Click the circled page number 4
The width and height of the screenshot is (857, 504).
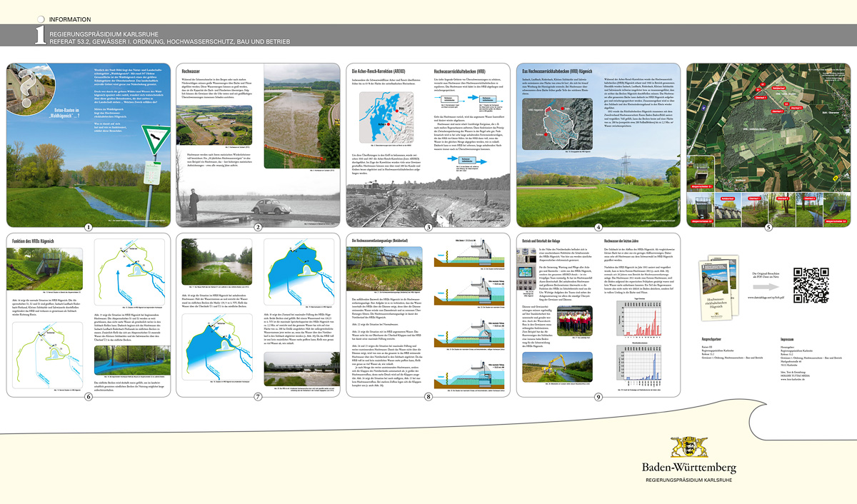point(598,227)
